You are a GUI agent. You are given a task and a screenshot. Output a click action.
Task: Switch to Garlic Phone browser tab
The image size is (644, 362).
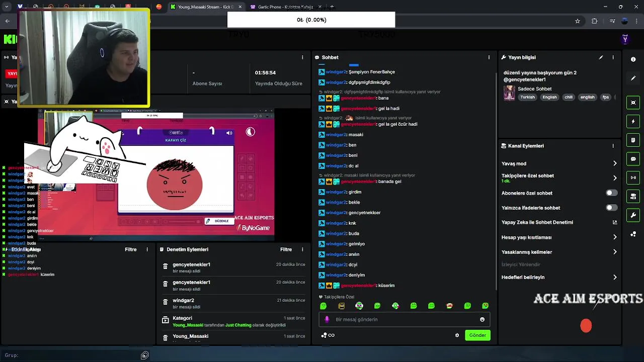(285, 7)
